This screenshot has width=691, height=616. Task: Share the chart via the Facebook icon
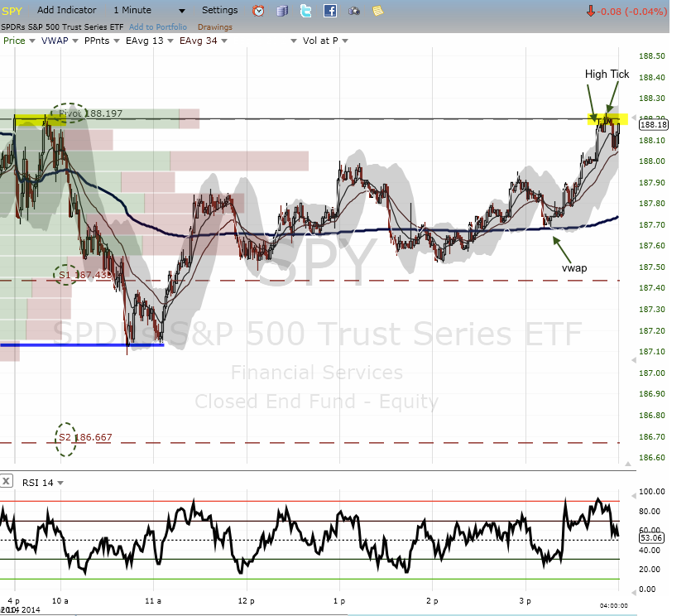(330, 11)
